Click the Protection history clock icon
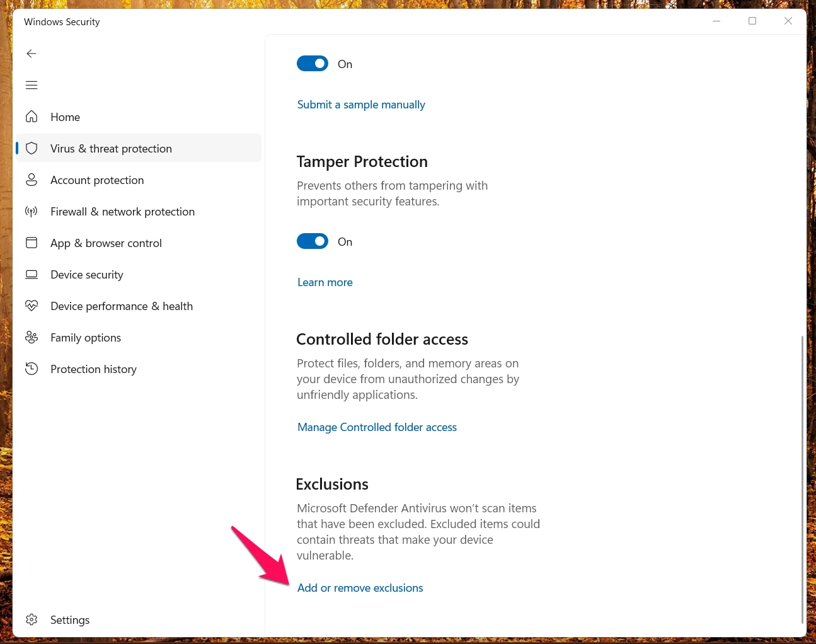The height and width of the screenshot is (644, 816). coord(32,369)
